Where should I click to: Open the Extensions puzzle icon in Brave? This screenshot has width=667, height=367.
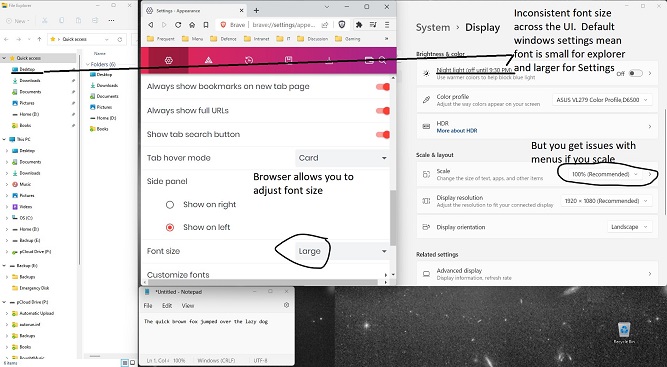coord(359,25)
